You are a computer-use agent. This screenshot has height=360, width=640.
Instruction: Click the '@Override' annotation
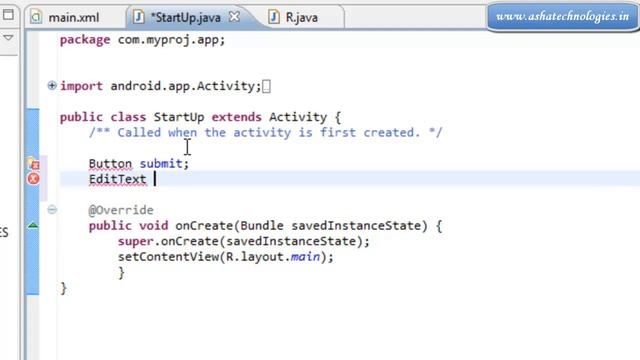pos(121,210)
